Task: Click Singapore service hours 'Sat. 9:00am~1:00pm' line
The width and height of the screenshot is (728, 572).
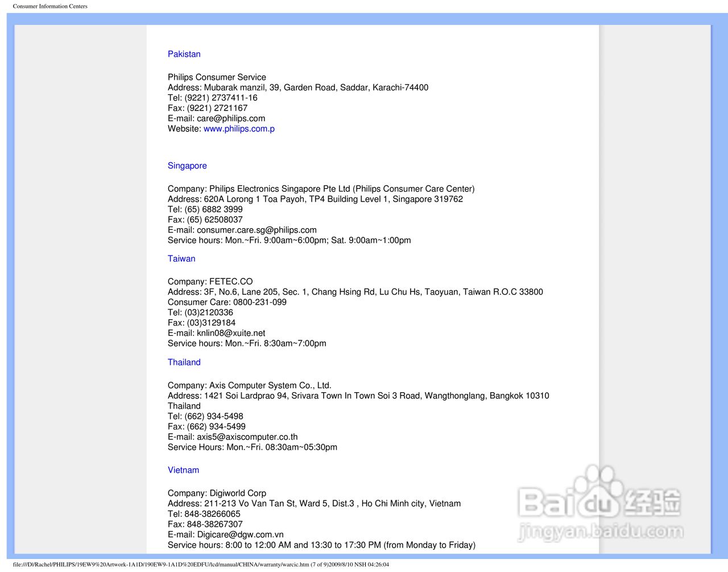Action: click(x=289, y=240)
